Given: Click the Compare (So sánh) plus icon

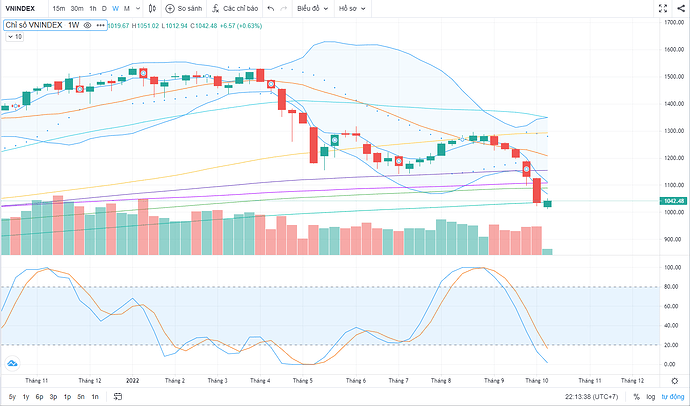Looking at the screenshot, I should click(x=170, y=8).
